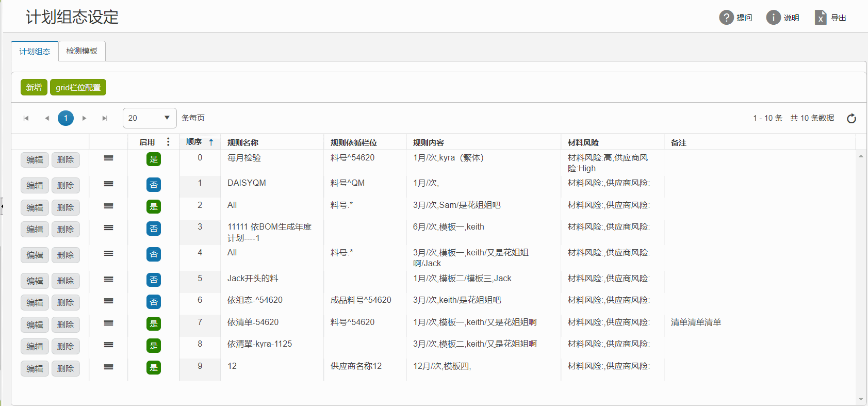
Task: Sort by 规则依循栏位 column header
Action: (x=354, y=142)
